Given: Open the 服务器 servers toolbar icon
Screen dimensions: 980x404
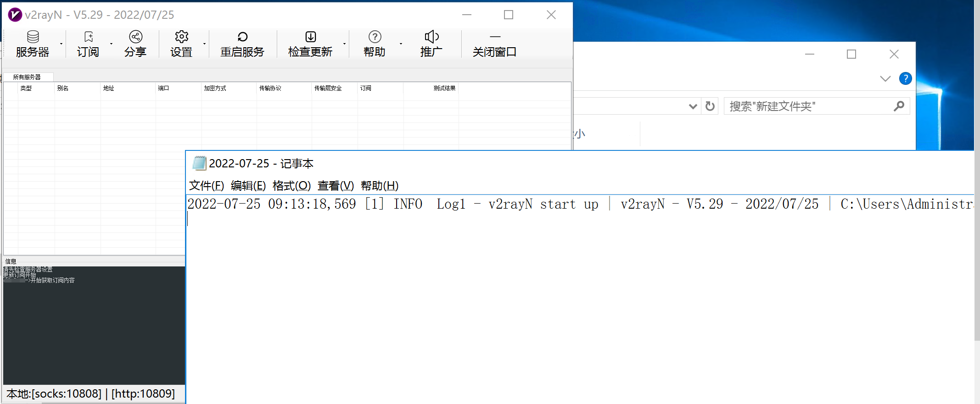Looking at the screenshot, I should 33,37.
